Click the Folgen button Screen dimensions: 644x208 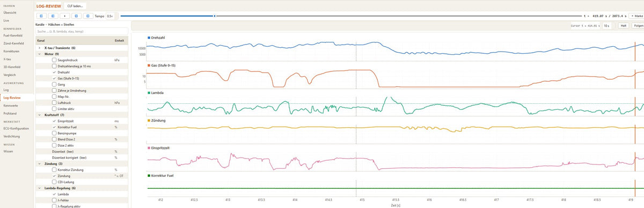638,25
